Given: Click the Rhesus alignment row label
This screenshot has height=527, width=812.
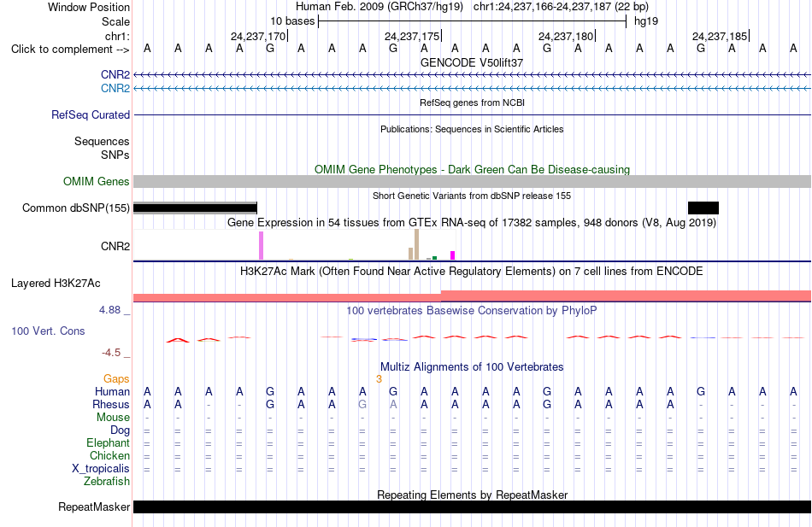Looking at the screenshot, I should 111,404.
